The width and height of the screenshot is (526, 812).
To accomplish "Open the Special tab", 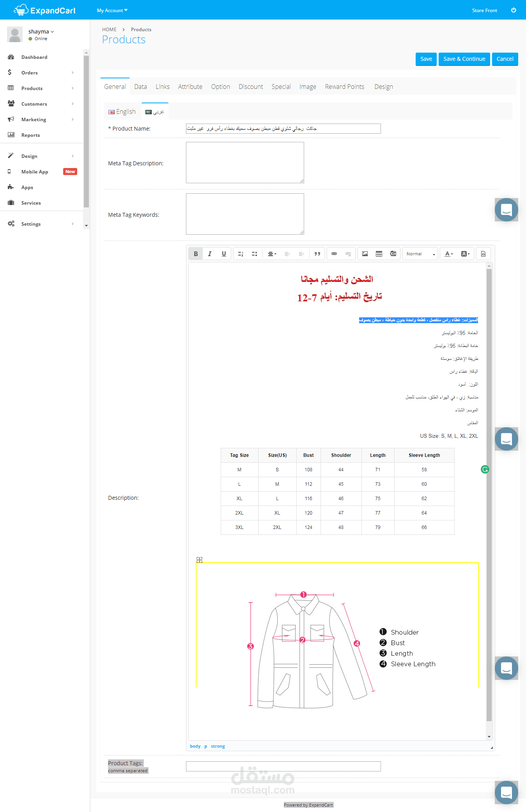I will point(281,87).
